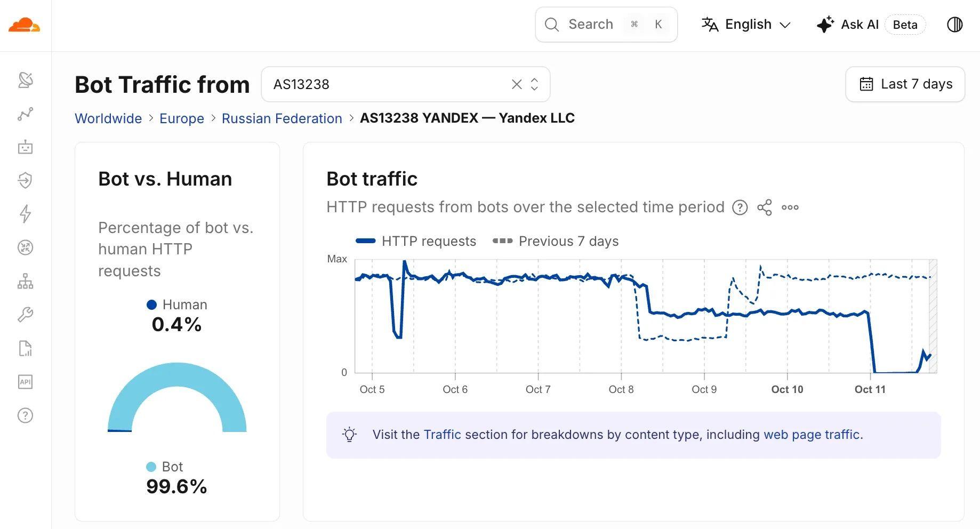Image resolution: width=980 pixels, height=529 pixels.
Task: Open the satellite dish sidebar icon
Action: [x=26, y=80]
